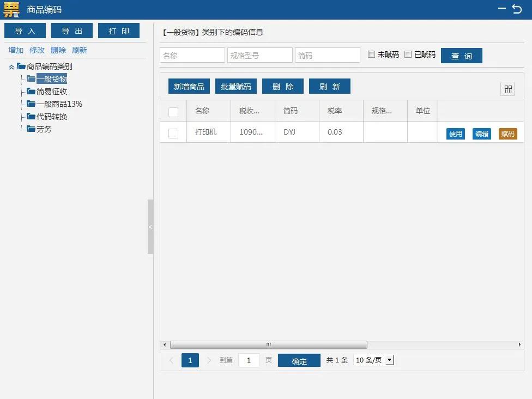This screenshot has height=399, width=532.
Task: Click the folder icon beside 简易征收
Action: click(x=31, y=92)
